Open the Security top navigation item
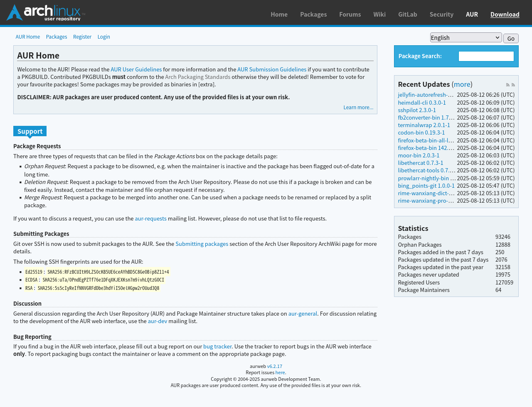 [441, 14]
